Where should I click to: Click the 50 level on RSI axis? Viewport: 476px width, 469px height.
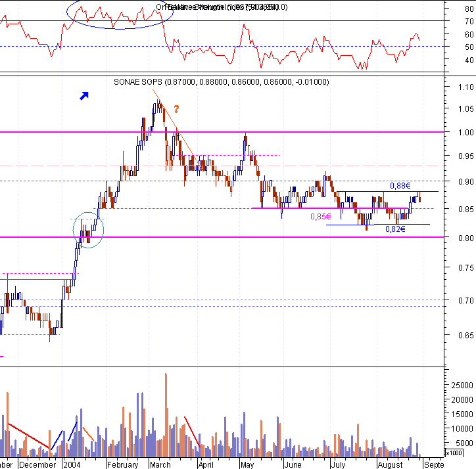(x=469, y=47)
